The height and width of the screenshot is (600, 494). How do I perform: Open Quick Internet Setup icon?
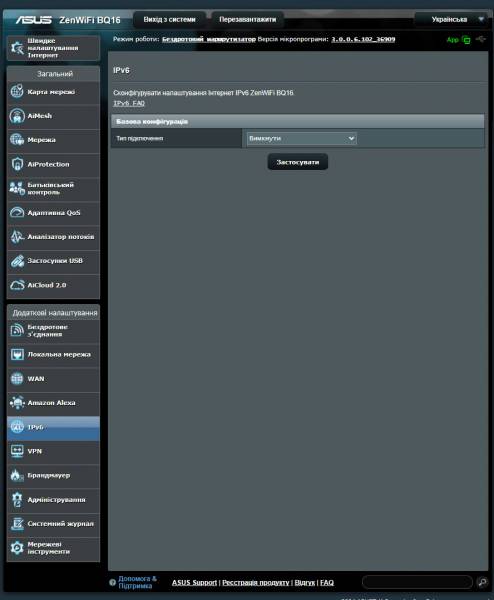[17, 48]
